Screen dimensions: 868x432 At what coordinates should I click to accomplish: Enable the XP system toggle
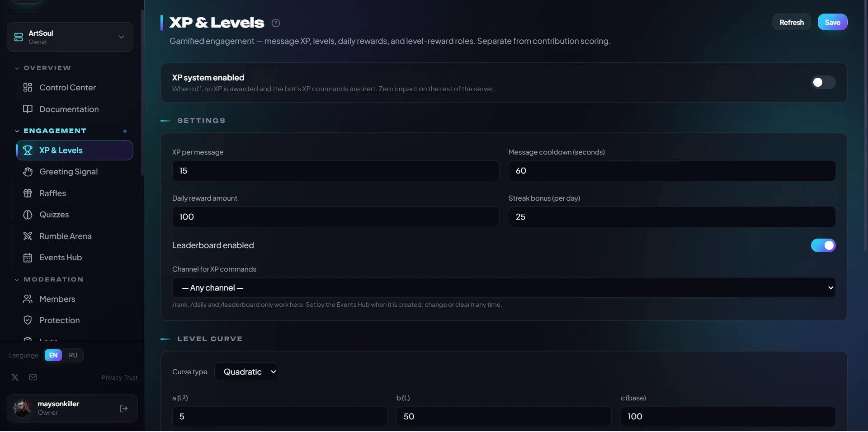(823, 82)
